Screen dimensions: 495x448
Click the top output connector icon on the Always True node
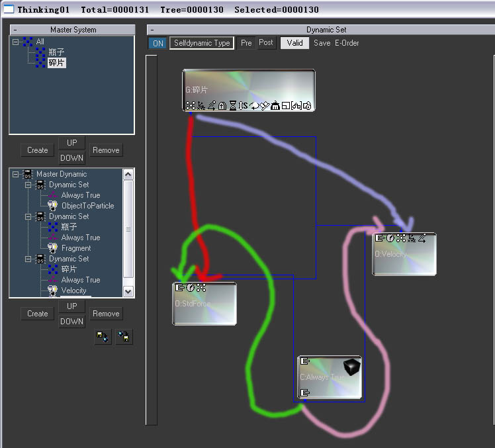click(x=304, y=361)
